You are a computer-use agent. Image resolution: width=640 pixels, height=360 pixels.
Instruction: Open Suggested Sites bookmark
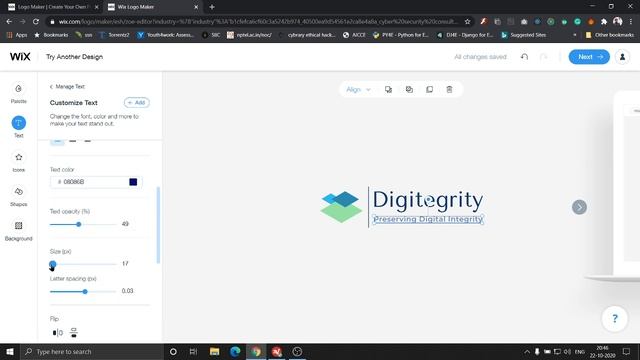pyautogui.click(x=524, y=35)
